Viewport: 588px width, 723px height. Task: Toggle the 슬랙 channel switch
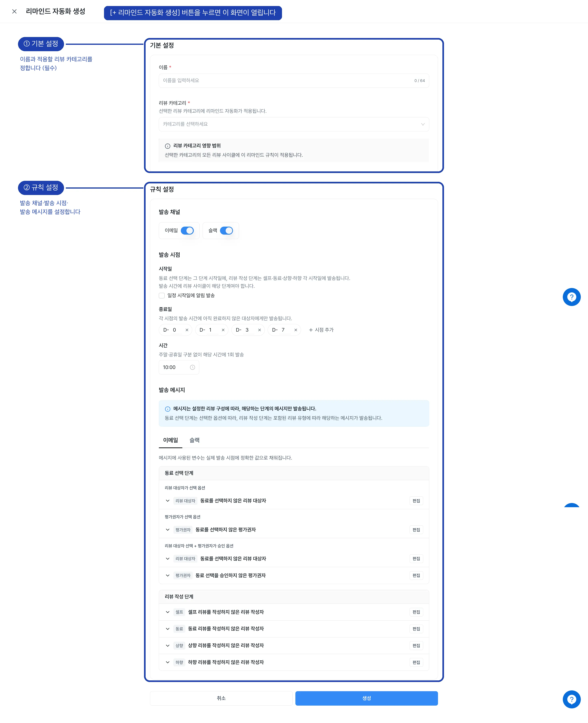pos(227,231)
